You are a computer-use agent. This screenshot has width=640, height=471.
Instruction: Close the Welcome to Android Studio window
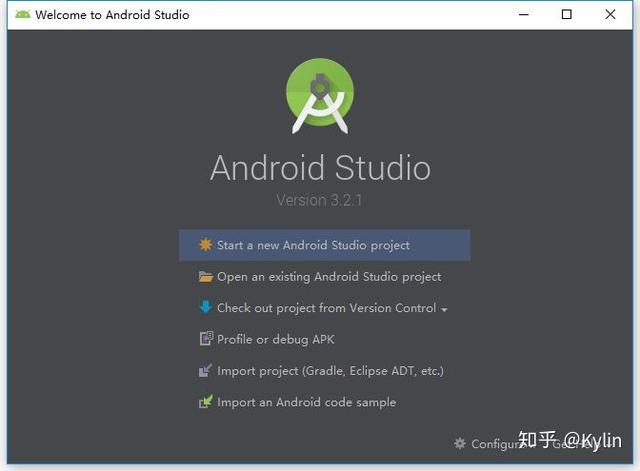click(610, 15)
